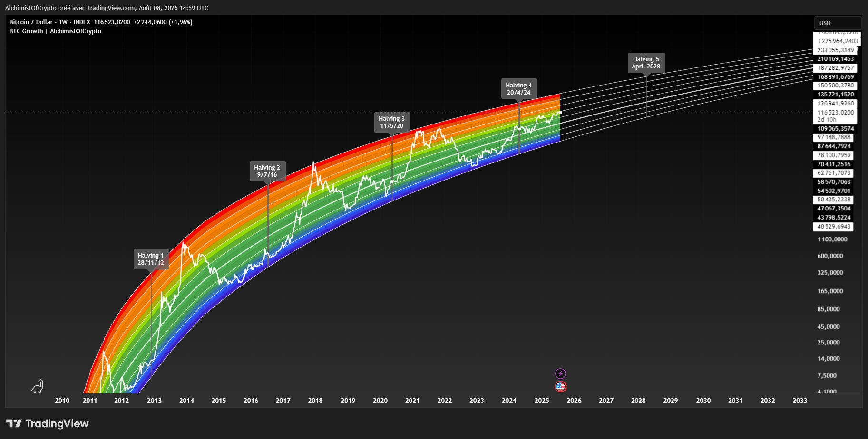Select the Halving 5 April 2028 label
Screen dimensions: 868x439
pyautogui.click(x=646, y=63)
